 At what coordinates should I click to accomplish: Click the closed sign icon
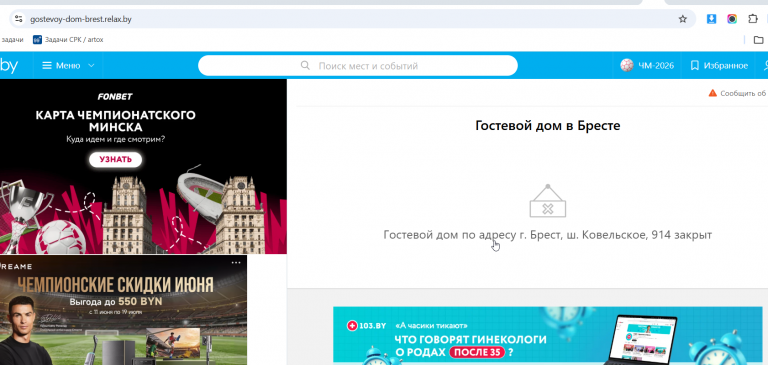[548, 201]
